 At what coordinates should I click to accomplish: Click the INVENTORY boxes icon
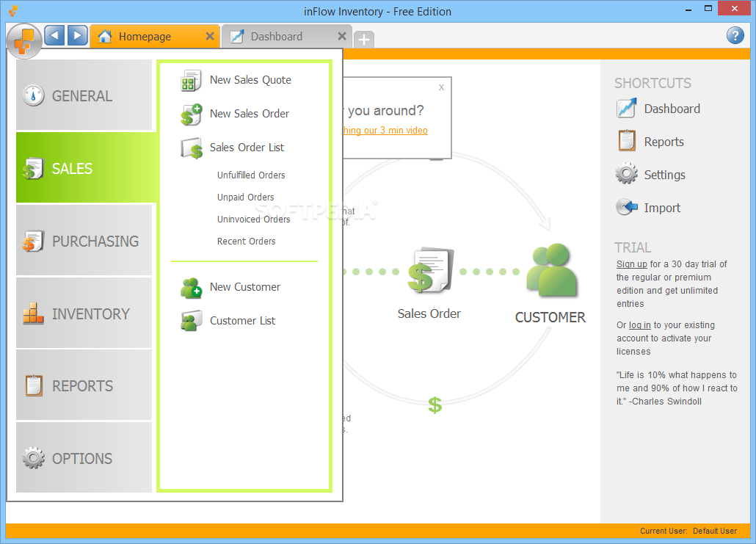[x=33, y=313]
